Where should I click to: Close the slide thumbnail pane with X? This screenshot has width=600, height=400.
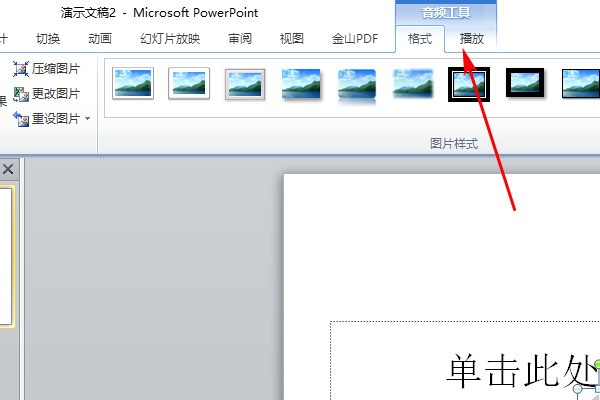coord(8,169)
